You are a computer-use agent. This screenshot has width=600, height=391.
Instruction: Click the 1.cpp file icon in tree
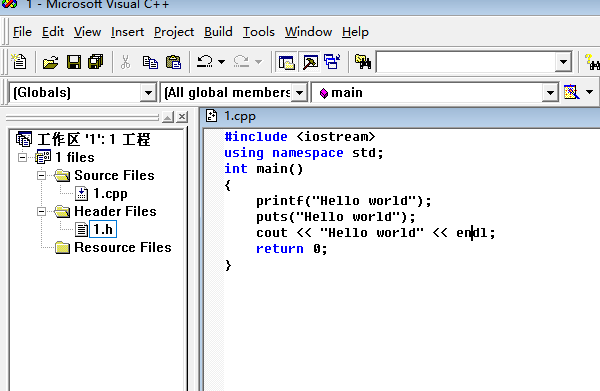point(81,194)
